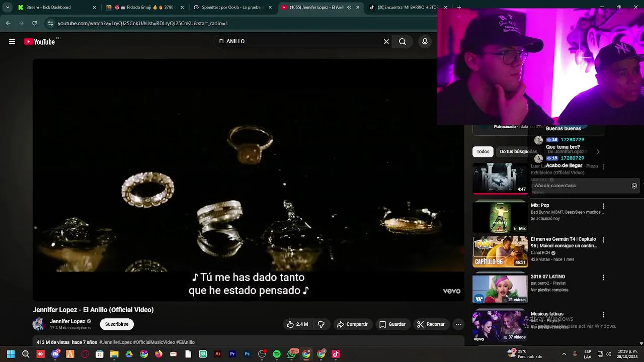Open the Windows Start menu
644x362 pixels.
11,354
